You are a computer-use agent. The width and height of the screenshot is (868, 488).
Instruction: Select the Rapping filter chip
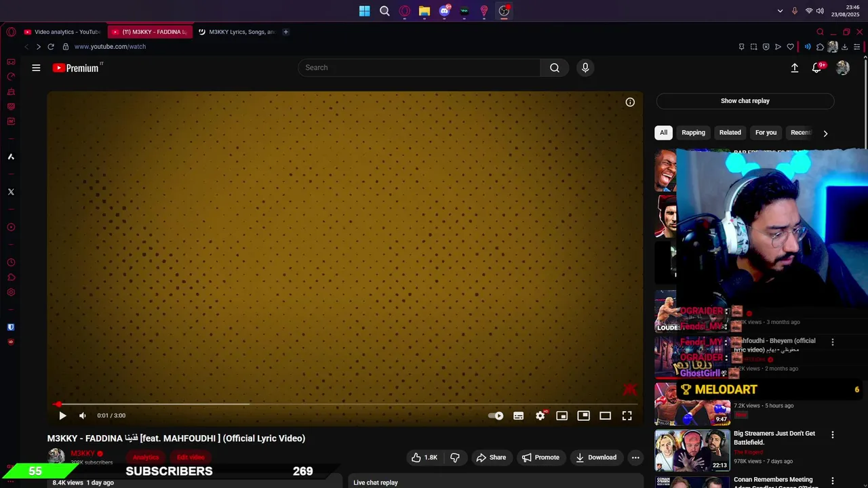click(693, 133)
